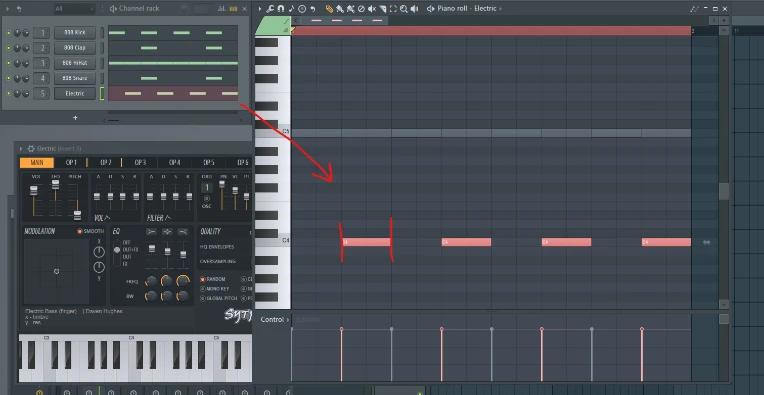
Task: Click the 808 Clap channel button
Action: [75, 48]
